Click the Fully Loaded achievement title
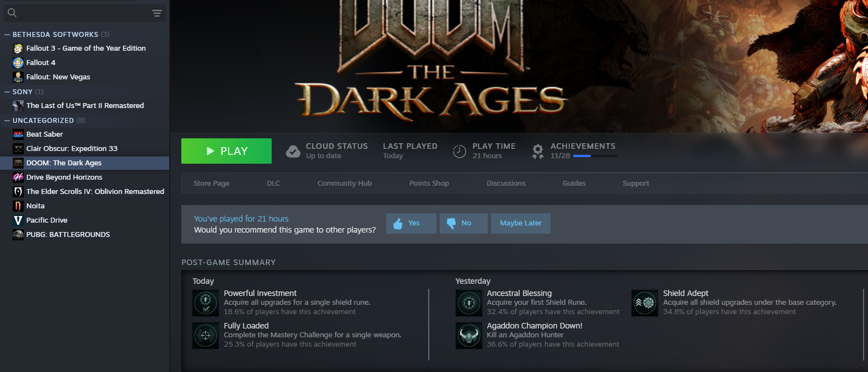 pos(246,326)
